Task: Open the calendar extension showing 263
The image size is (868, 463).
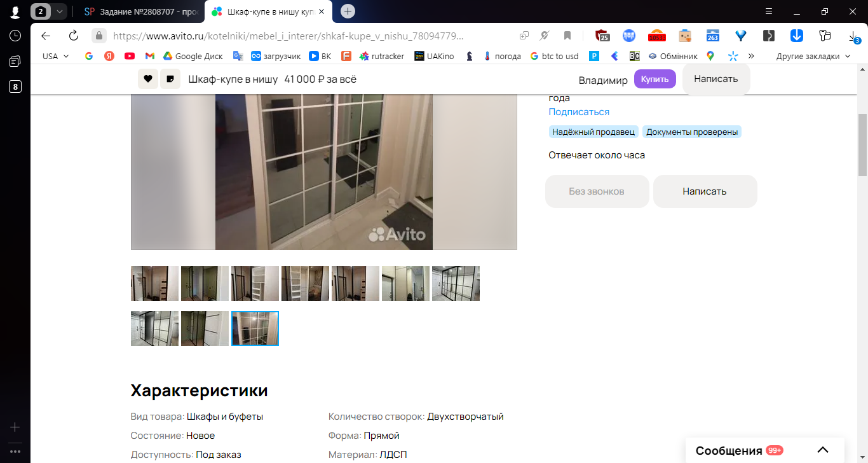Action: (713, 36)
